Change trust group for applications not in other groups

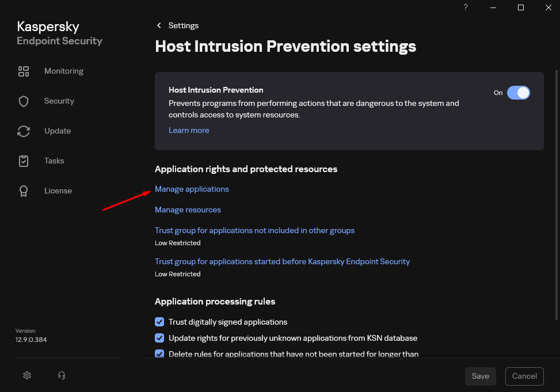point(254,230)
